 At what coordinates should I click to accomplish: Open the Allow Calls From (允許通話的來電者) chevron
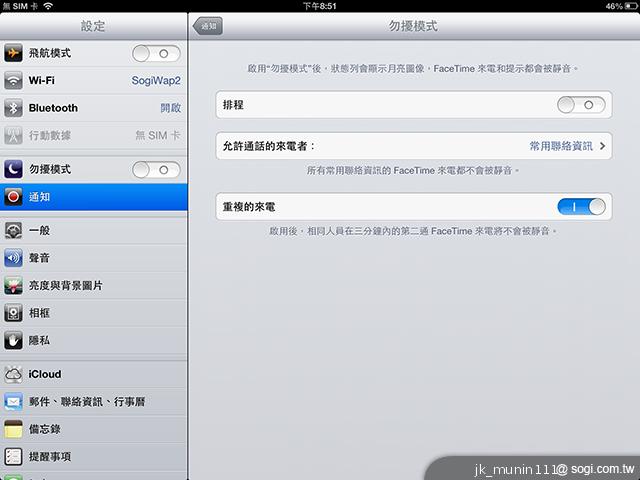point(602,146)
